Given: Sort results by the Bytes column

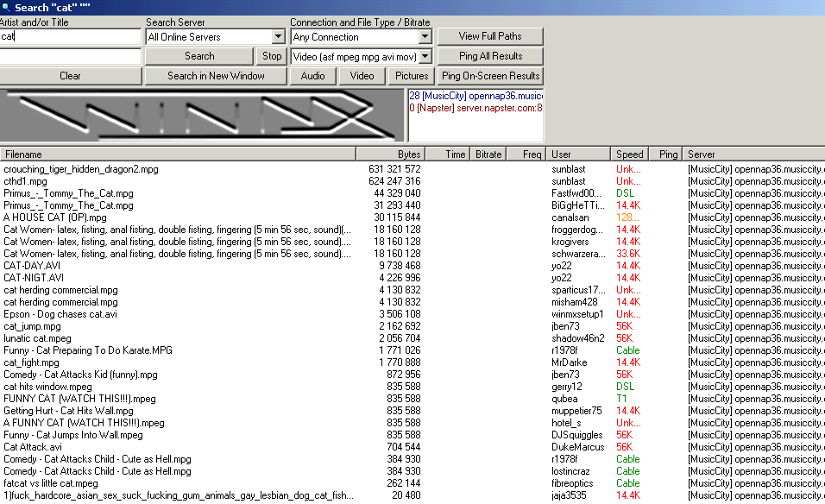Looking at the screenshot, I should (x=390, y=154).
